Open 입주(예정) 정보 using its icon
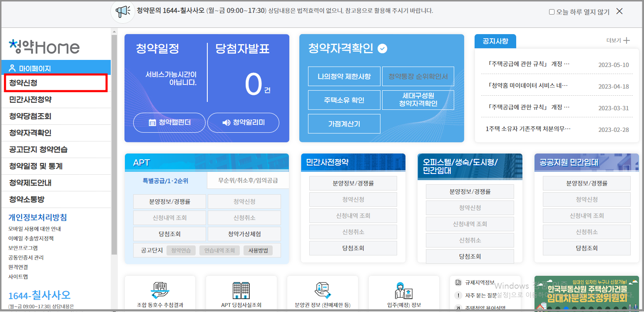Viewport: 644px width, 312px height. point(403,291)
